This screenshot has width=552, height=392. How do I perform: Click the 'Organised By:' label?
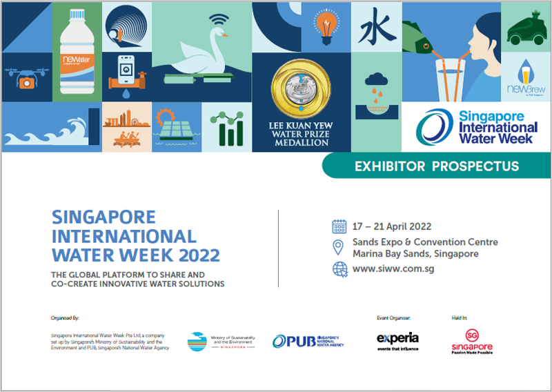click(x=65, y=318)
